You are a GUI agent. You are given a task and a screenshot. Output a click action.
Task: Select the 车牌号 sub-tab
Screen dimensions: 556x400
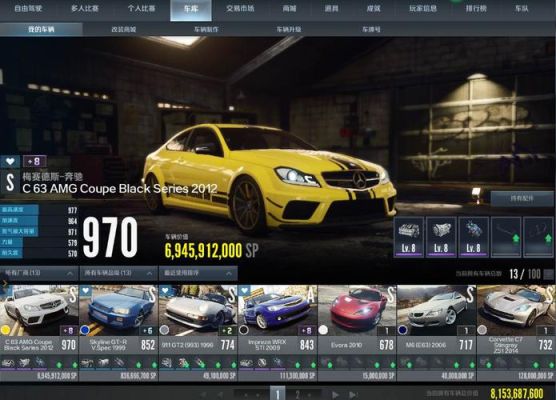coord(371,29)
